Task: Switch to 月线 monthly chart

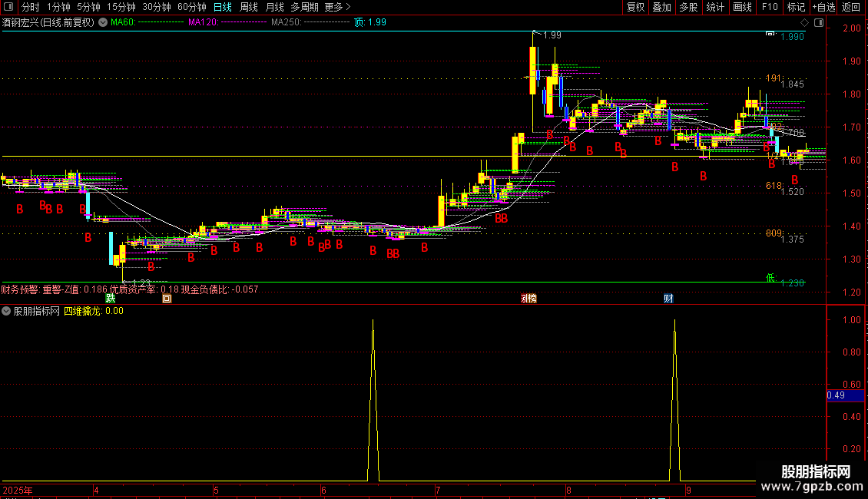Action: [274, 7]
